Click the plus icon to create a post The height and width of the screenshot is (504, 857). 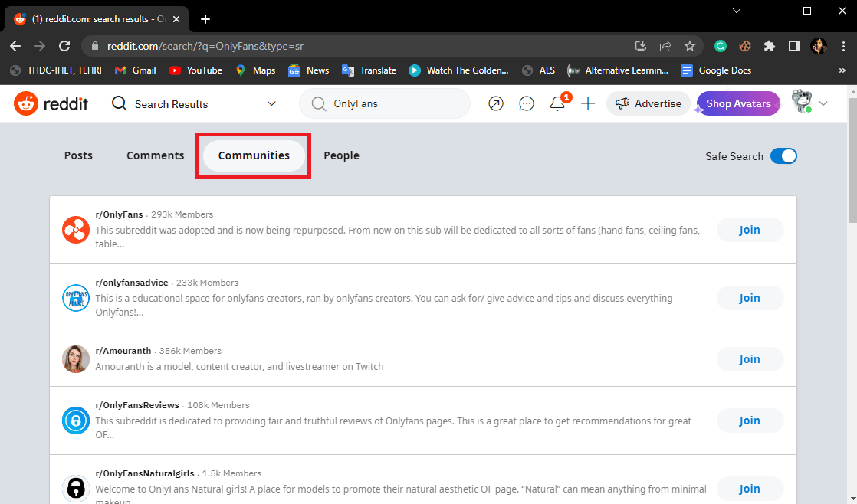[587, 103]
